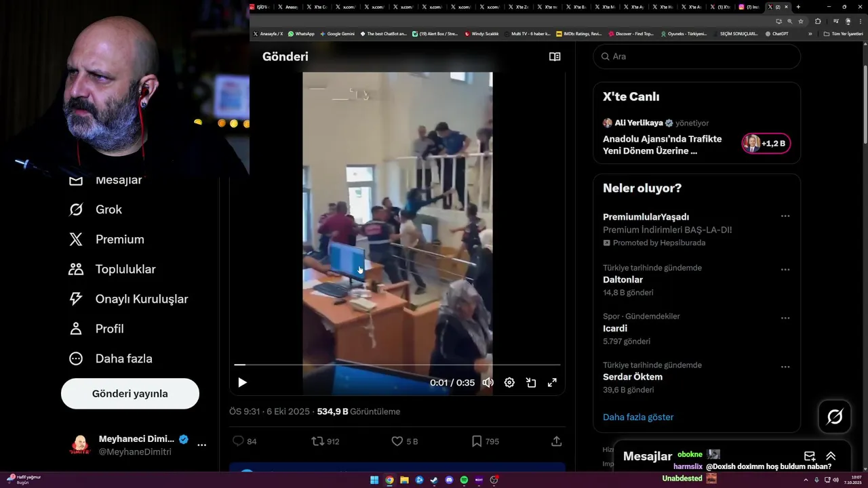The width and height of the screenshot is (868, 488).
Task: Open video in picture-in-picture mode
Action: point(531,382)
